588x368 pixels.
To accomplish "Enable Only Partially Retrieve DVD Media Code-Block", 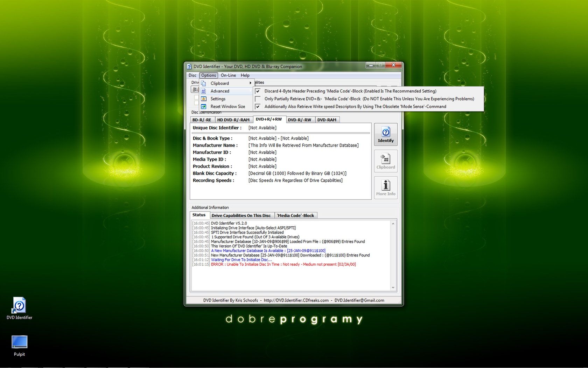I will coord(369,99).
